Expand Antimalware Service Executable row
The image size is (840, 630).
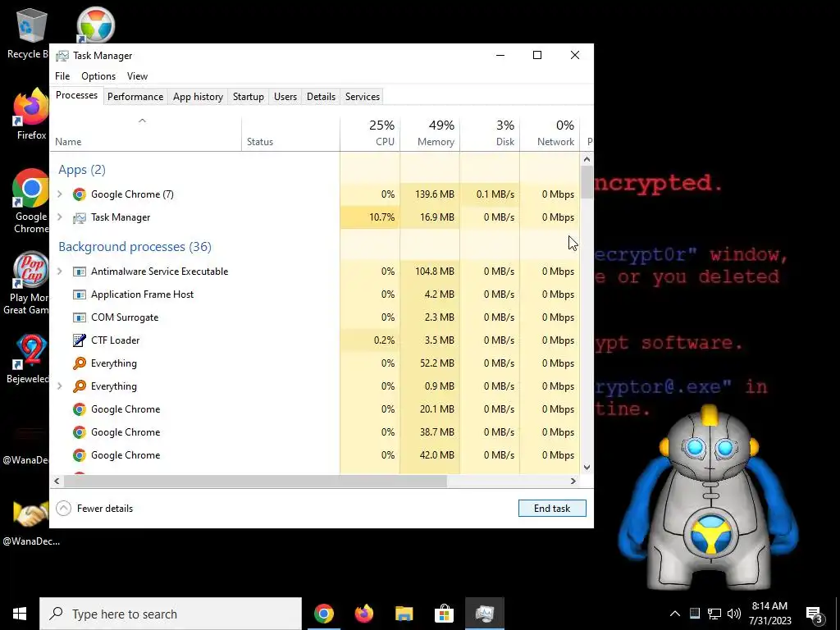pos(60,272)
